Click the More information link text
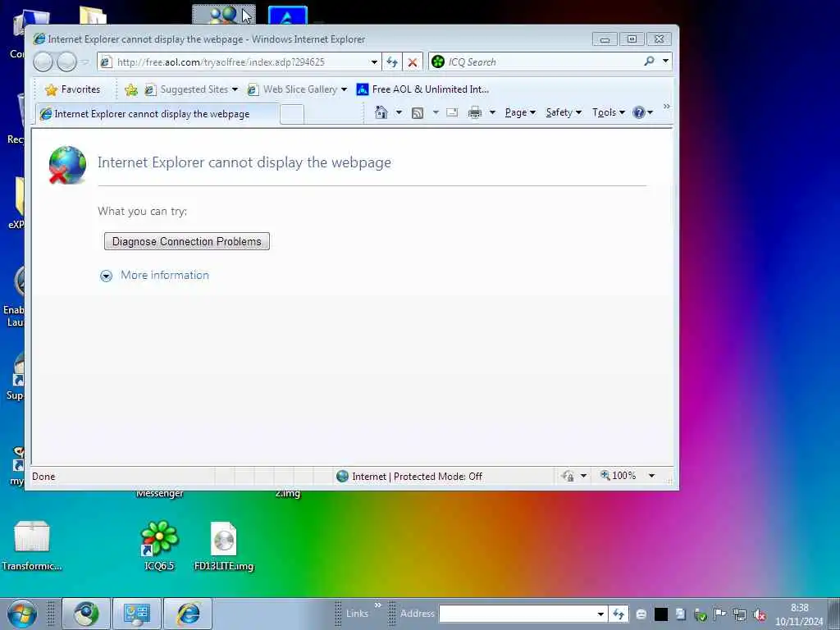Viewport: 840px width, 630px height. click(x=165, y=275)
